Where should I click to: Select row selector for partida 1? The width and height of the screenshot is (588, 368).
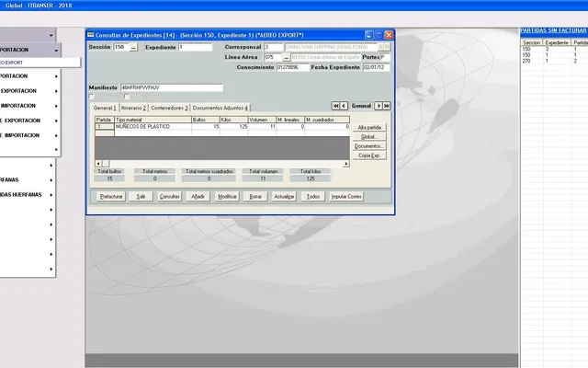pyautogui.click(x=105, y=127)
